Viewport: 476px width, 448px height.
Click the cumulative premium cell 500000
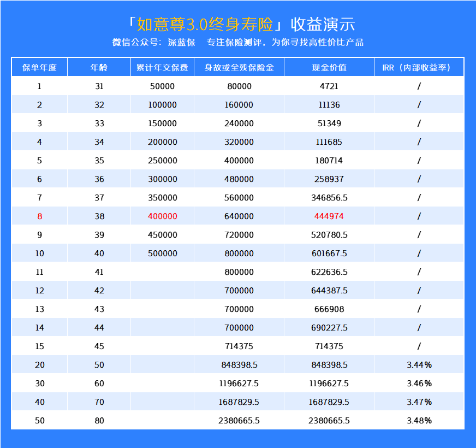click(162, 254)
